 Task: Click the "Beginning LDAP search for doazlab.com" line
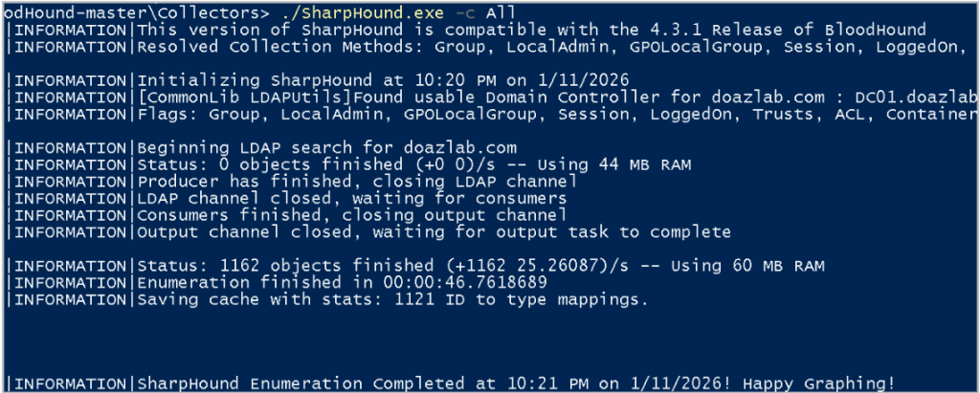(327, 148)
